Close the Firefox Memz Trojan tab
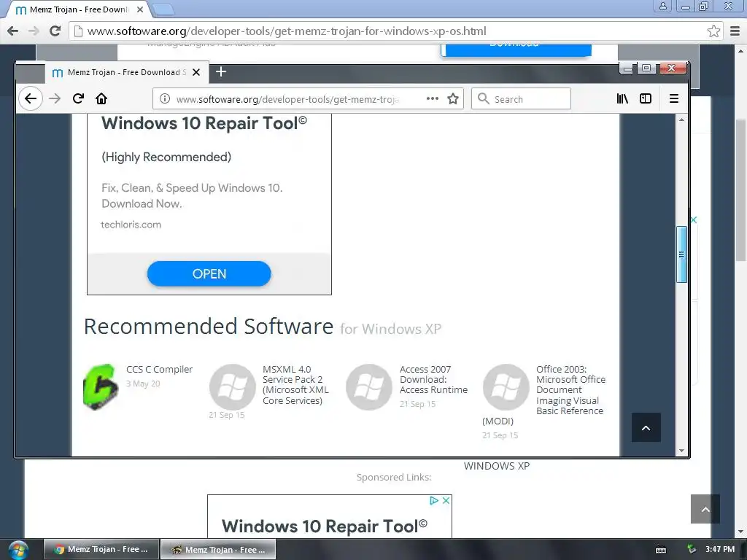This screenshot has height=560, width=747. pyautogui.click(x=196, y=72)
